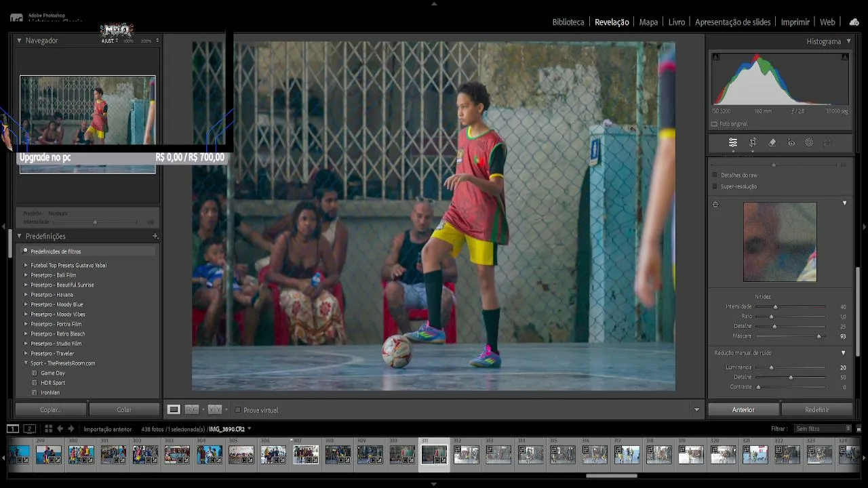Click the Nitidez Raio slider handle
The image size is (868, 488).
click(x=771, y=317)
